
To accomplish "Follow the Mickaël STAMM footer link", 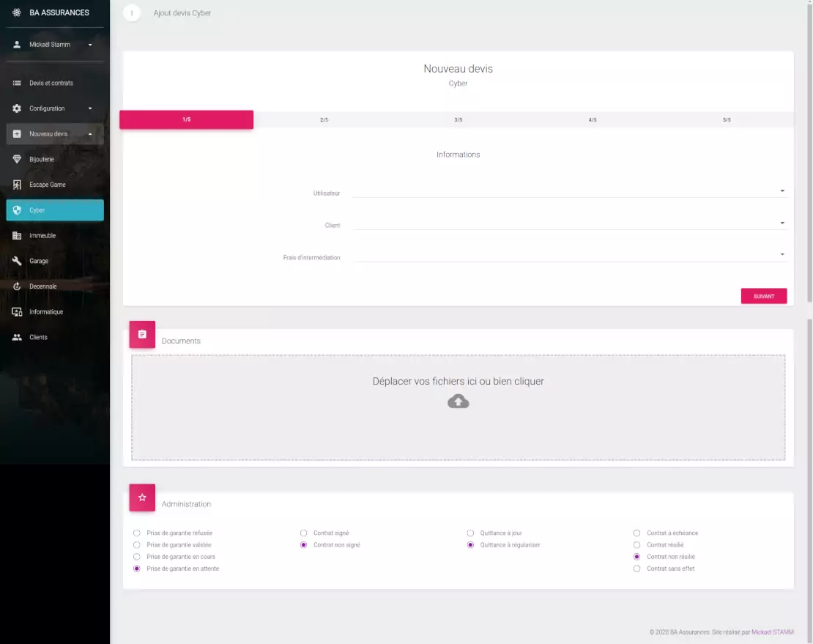I will click(x=773, y=632).
